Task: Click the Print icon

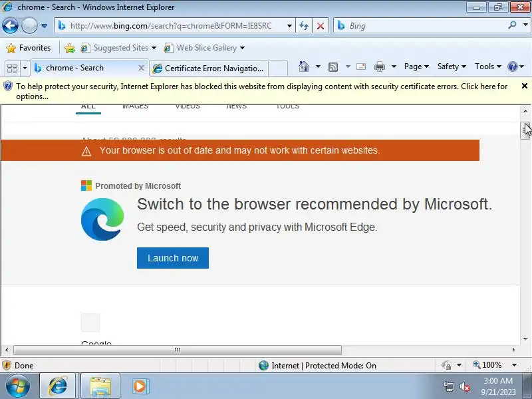Action: (x=379, y=66)
